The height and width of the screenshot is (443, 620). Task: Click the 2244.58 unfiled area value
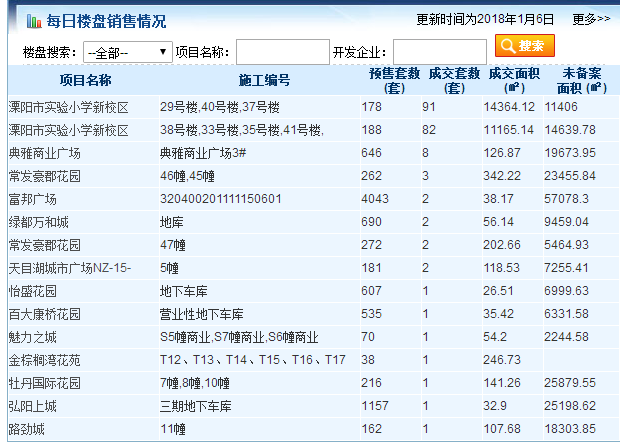click(566, 337)
